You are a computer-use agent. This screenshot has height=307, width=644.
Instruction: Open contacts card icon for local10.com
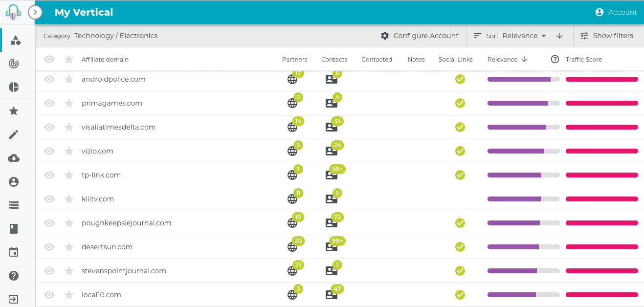332,295
